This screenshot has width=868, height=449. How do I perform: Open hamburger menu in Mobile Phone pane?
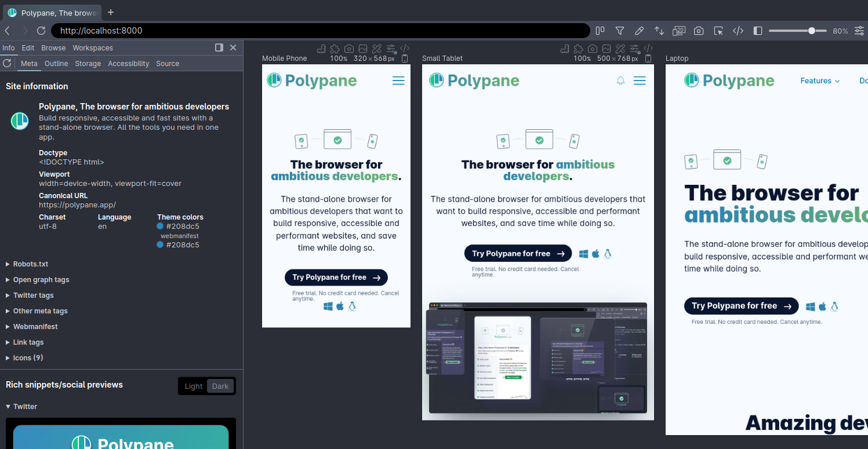(x=398, y=81)
